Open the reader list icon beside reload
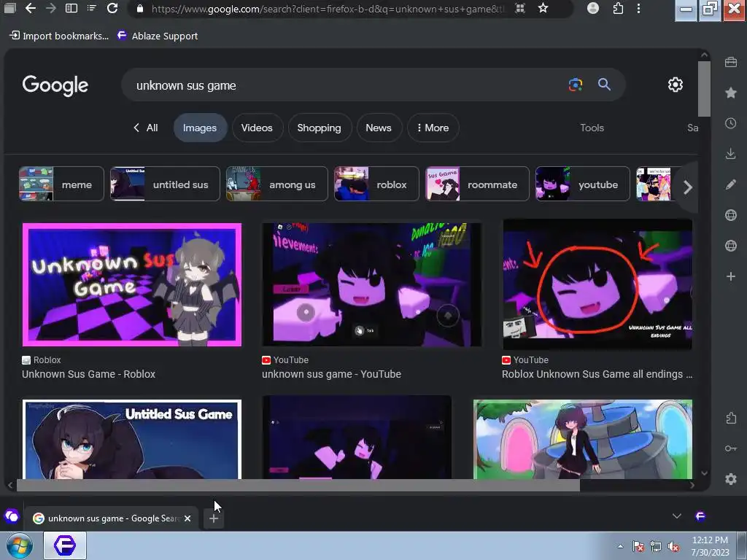This screenshot has height=560, width=747. (x=92, y=8)
